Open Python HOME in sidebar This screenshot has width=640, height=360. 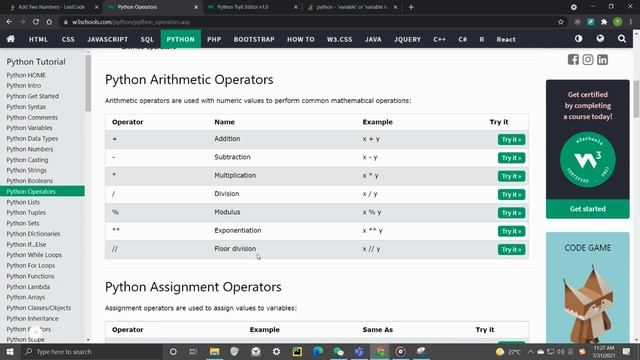click(x=26, y=75)
